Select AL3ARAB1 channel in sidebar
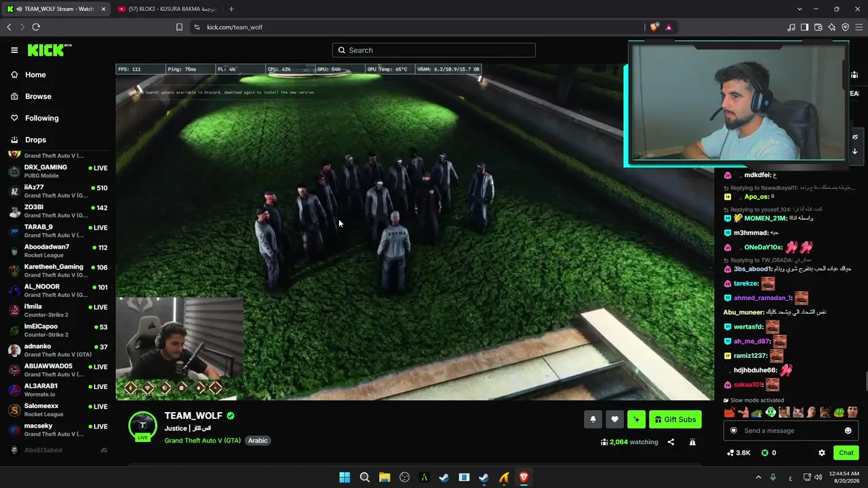 (58, 390)
